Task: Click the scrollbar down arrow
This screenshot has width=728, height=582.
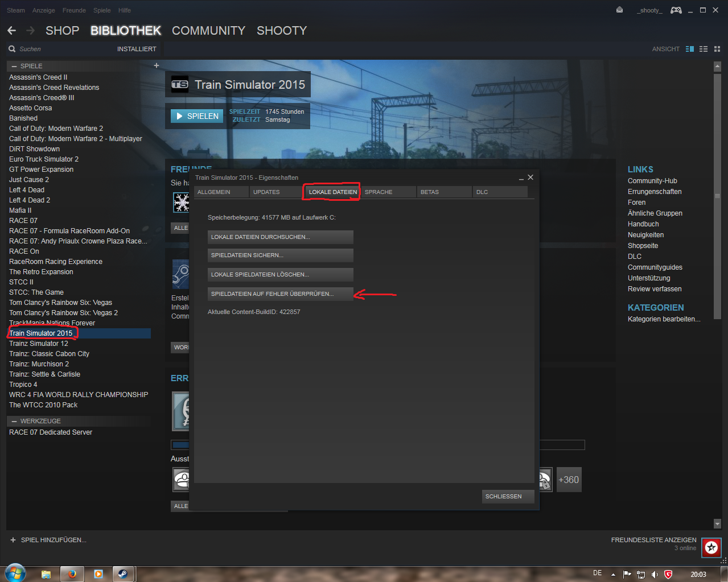Action: click(717, 523)
